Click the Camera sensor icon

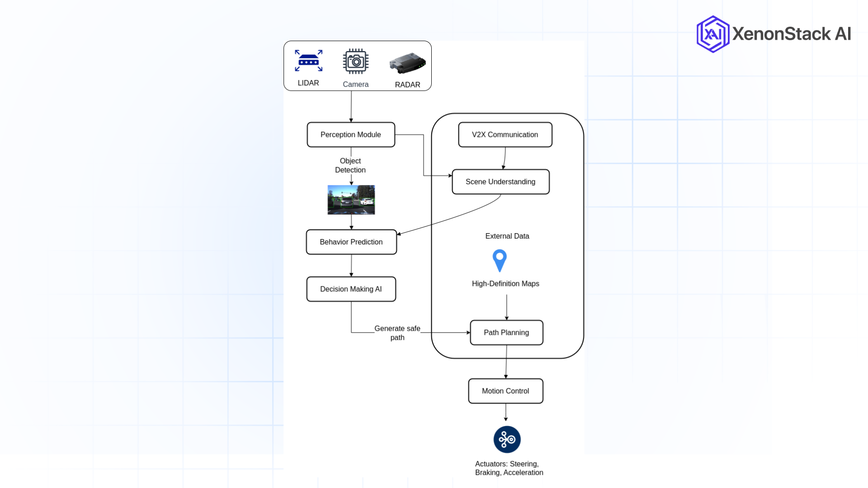pos(355,61)
